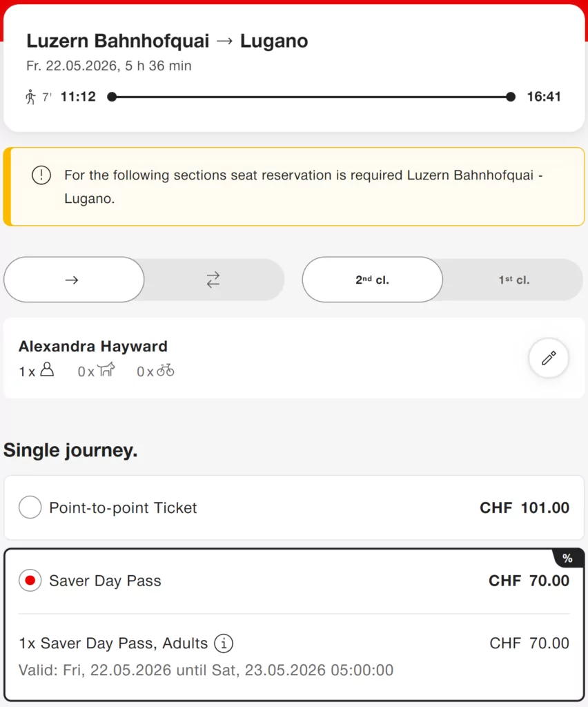The height and width of the screenshot is (707, 588).
Task: Click the dog count icon
Action: pos(106,371)
